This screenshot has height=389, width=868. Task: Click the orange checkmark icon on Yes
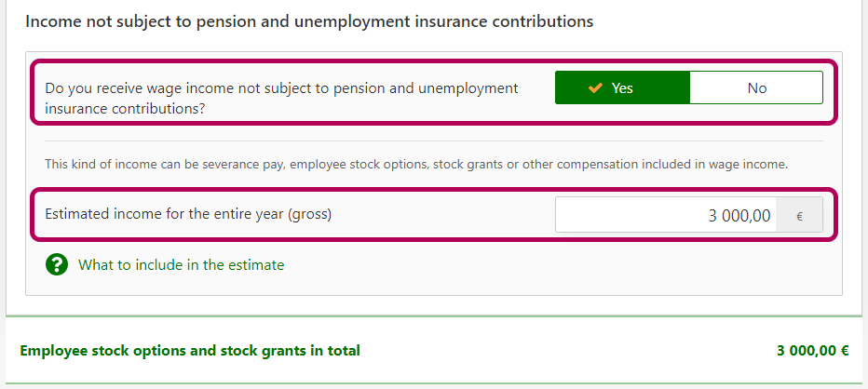pyautogui.click(x=596, y=87)
